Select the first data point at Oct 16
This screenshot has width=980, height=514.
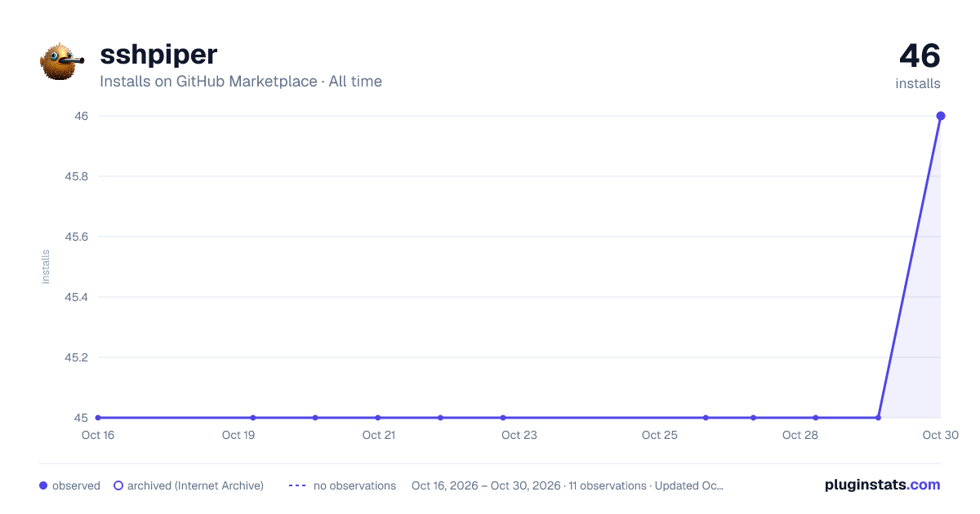click(98, 418)
